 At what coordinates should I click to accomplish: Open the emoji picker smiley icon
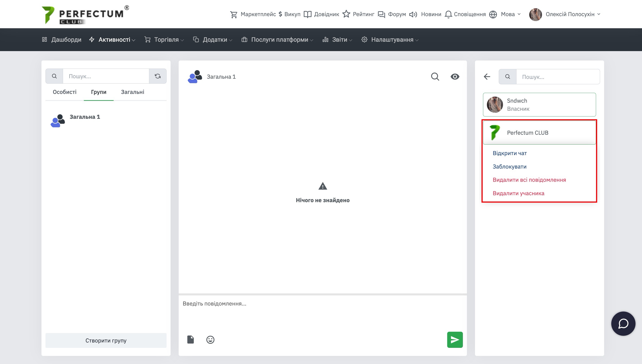[x=210, y=340]
